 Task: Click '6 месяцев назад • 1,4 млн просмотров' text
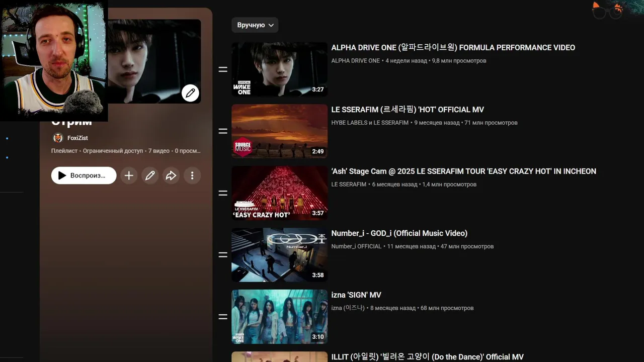(424, 185)
